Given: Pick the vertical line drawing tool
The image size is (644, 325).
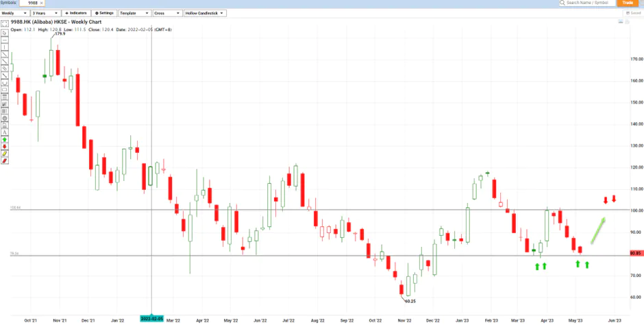Looking at the screenshot, I should pyautogui.click(x=5, y=47).
